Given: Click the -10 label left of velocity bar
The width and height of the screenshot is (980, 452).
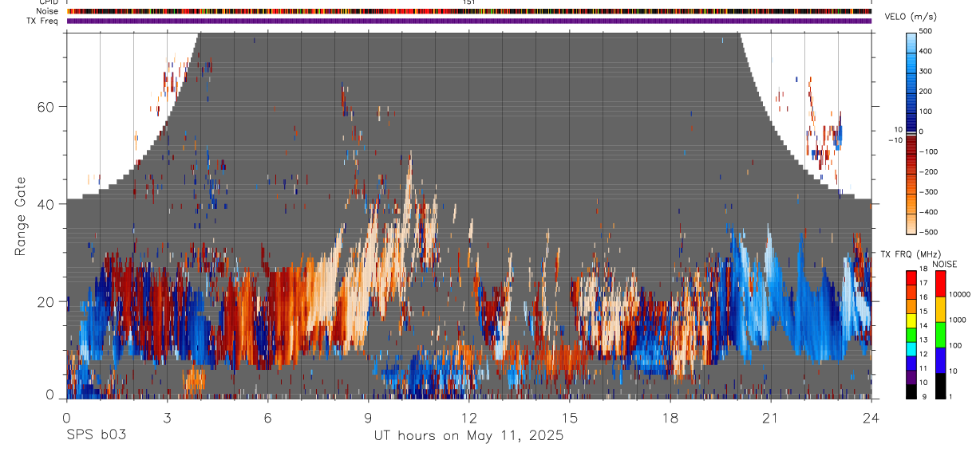Looking at the screenshot, I should pos(895,140).
